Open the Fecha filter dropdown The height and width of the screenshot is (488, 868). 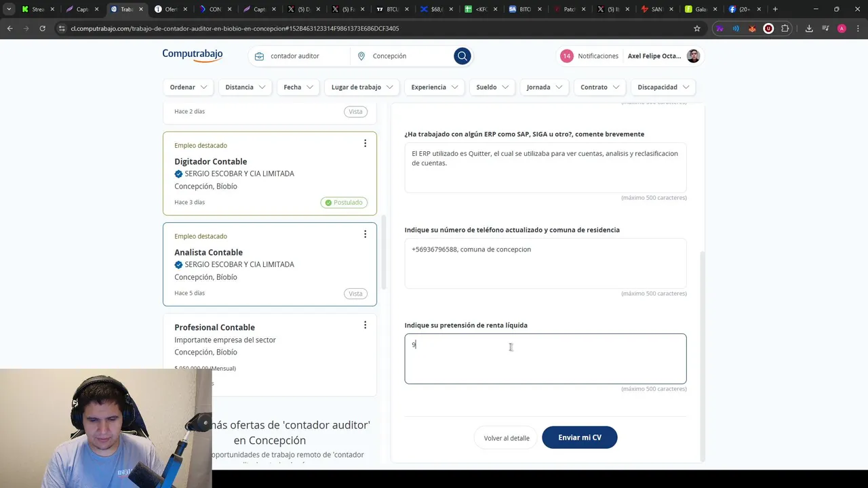pyautogui.click(x=298, y=87)
